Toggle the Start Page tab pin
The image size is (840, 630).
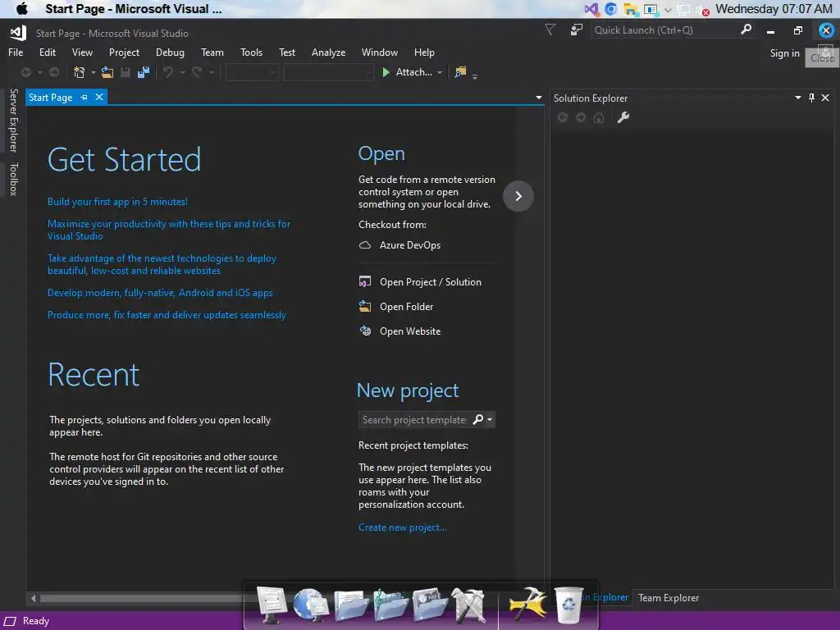(x=84, y=98)
